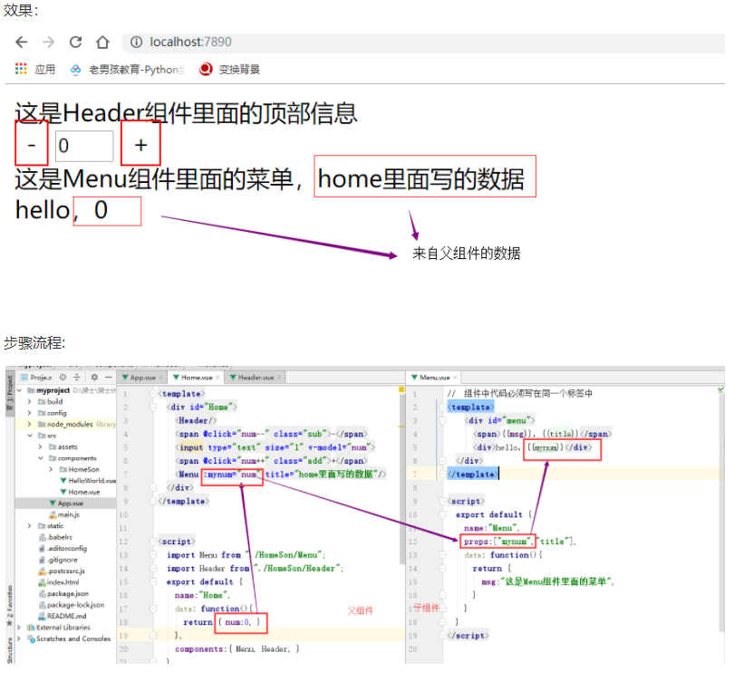
Task: Open the Project view dropdown in IDE
Action: [37, 377]
